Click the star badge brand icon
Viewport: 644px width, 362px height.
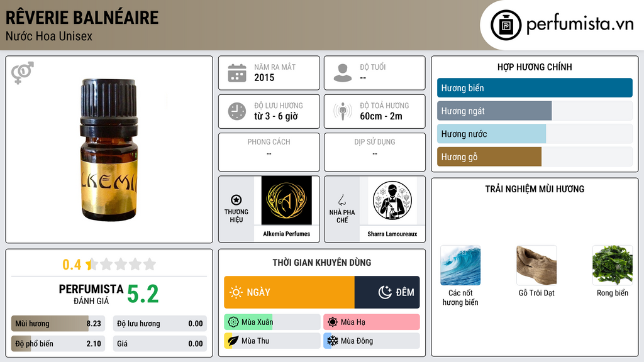tap(236, 200)
